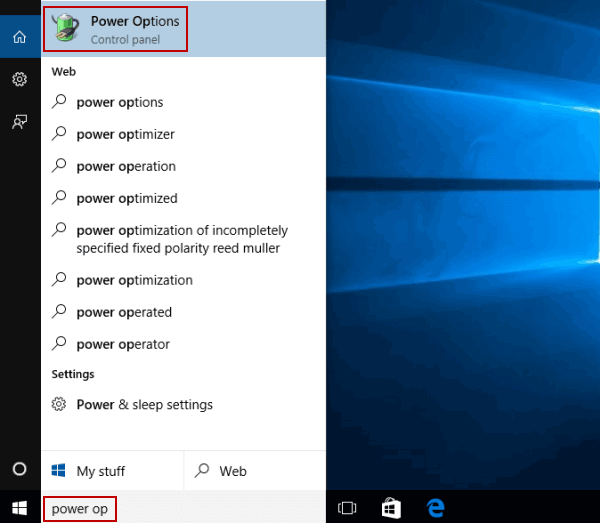Select the "power operated" suggestion

[124, 312]
